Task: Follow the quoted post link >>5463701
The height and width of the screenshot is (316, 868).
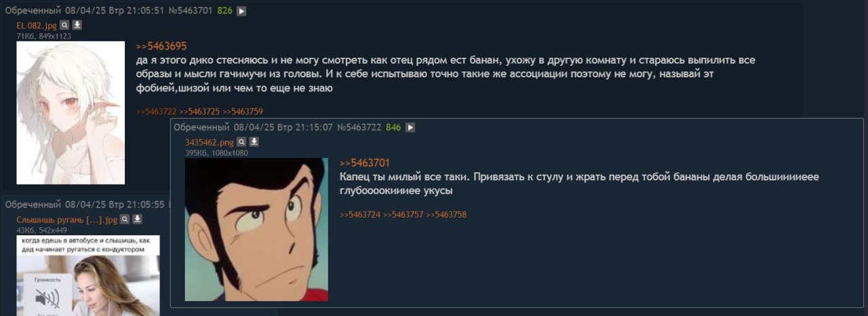Action: click(365, 163)
